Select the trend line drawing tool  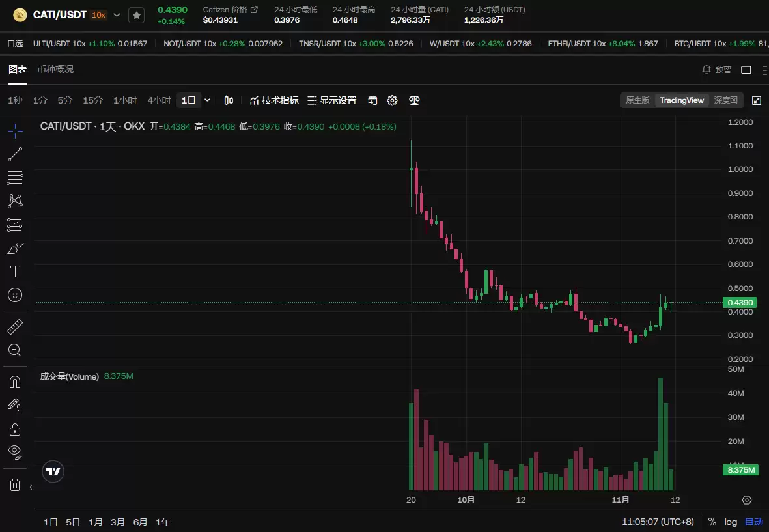pyautogui.click(x=15, y=154)
